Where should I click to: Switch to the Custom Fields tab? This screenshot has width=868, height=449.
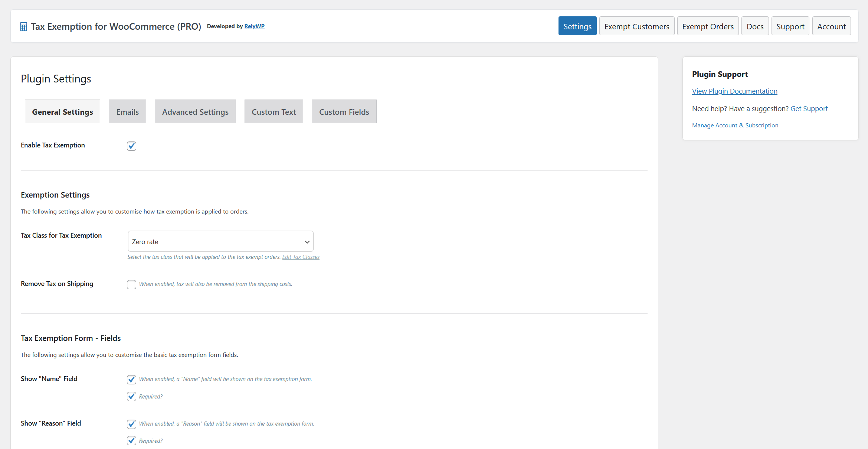coord(344,111)
